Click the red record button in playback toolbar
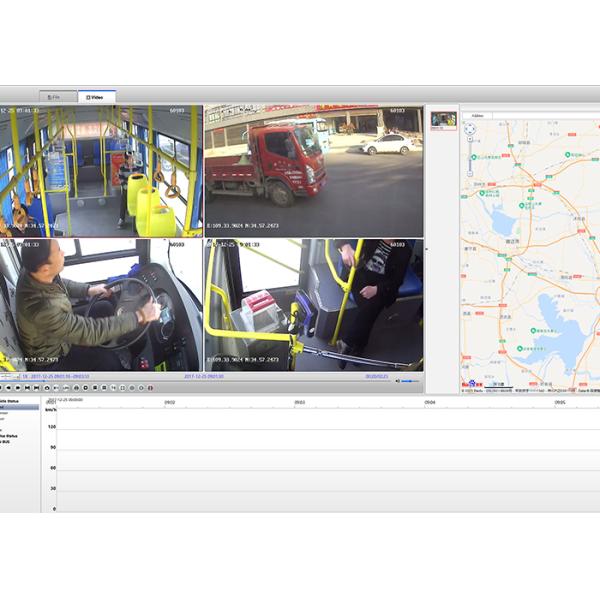The image size is (600, 600). 150,388
